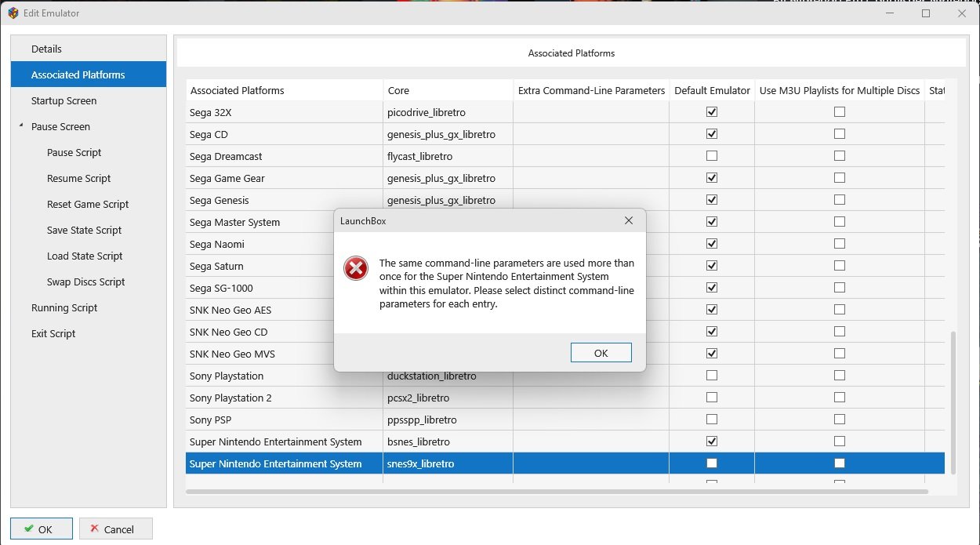Click the horizontal scrollbar under the platforms table

pyautogui.click(x=557, y=492)
